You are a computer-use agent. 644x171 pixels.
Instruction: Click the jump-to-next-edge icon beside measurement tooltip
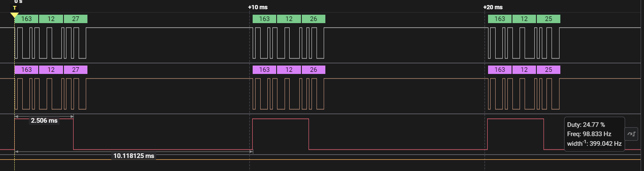click(x=631, y=134)
